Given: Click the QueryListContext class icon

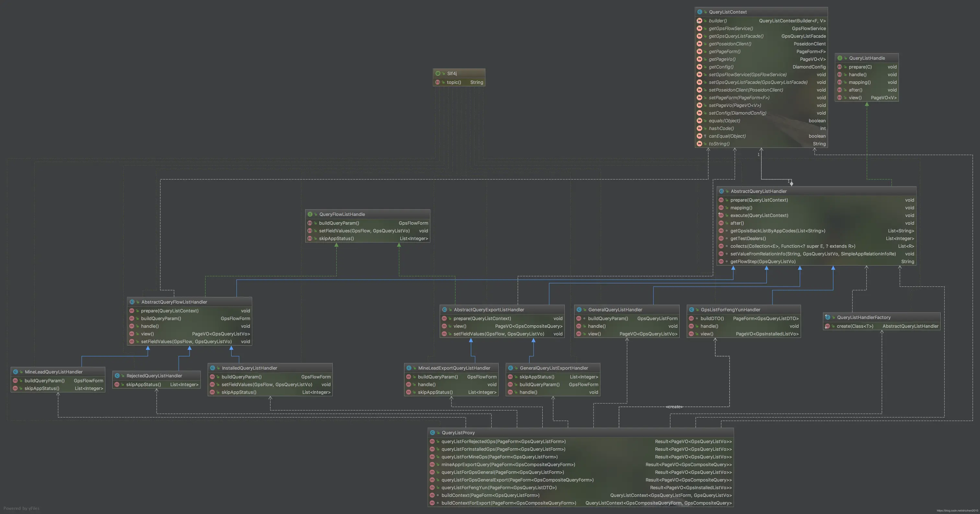Looking at the screenshot, I should click(x=699, y=12).
